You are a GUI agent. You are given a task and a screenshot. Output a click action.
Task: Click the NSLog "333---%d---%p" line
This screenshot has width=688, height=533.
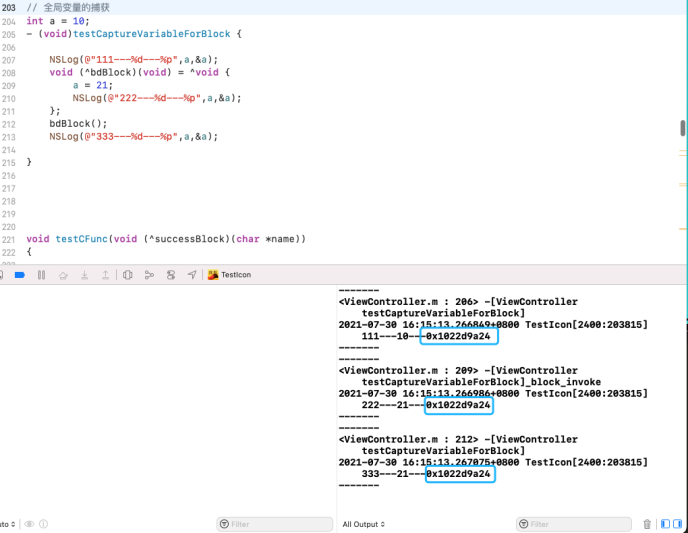(133, 136)
